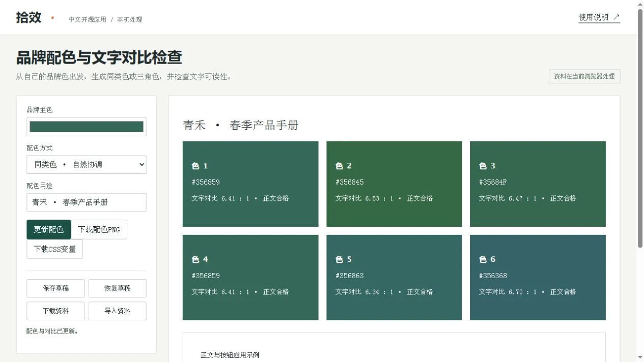Focus the 配色用途 text field
The image size is (644, 362).
click(x=87, y=202)
